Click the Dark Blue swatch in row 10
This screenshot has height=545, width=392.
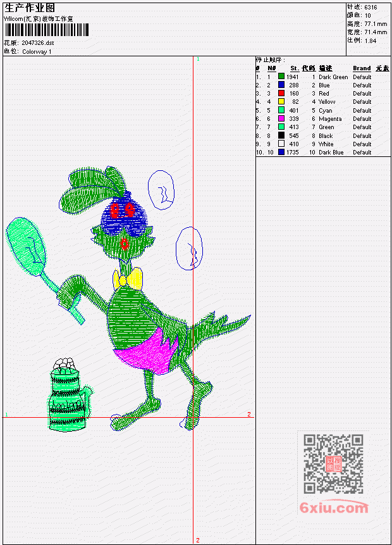281,153
